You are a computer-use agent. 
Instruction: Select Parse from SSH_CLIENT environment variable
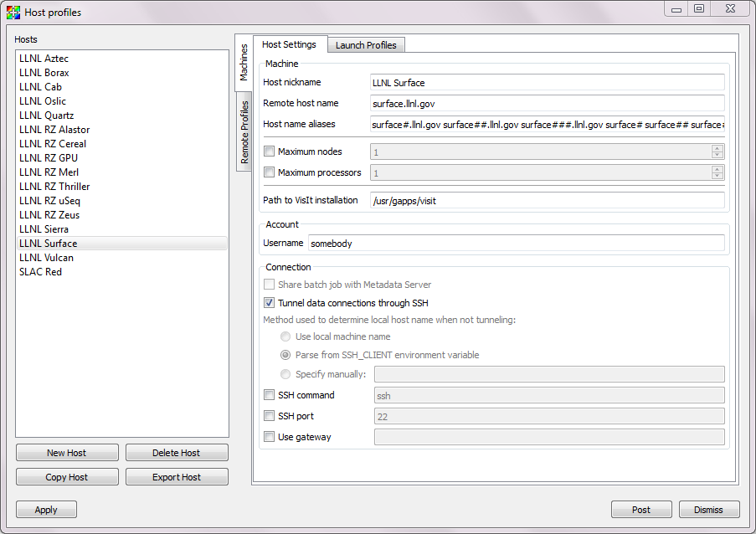[285, 355]
